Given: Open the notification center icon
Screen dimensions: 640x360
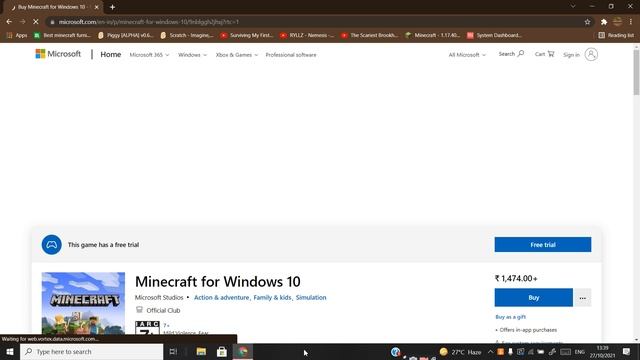Looking at the screenshot, I should [627, 351].
